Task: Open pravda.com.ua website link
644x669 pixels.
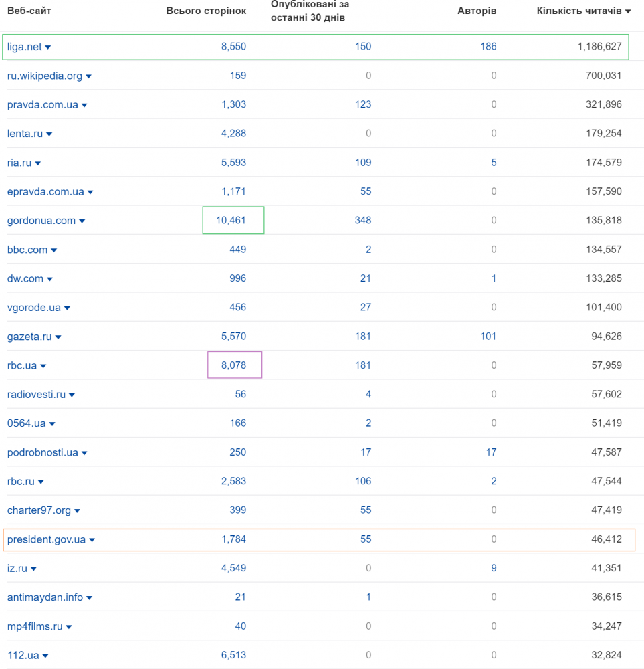Action: point(43,104)
